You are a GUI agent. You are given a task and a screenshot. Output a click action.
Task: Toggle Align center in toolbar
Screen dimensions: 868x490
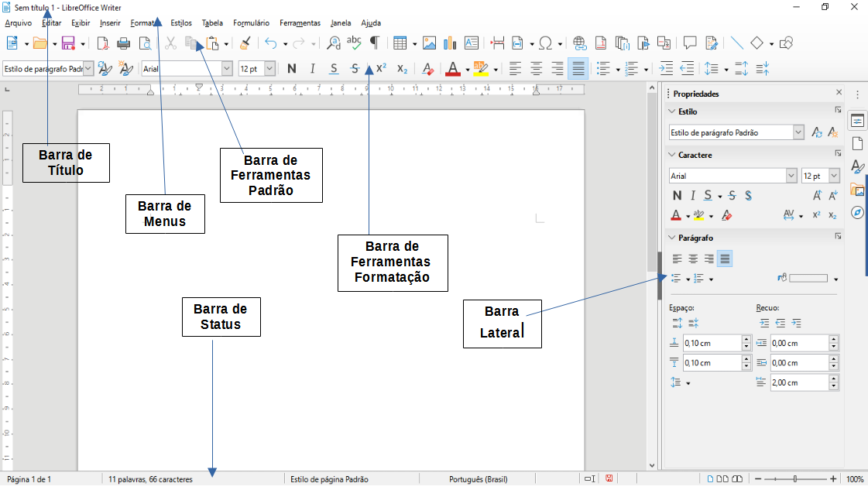point(536,69)
